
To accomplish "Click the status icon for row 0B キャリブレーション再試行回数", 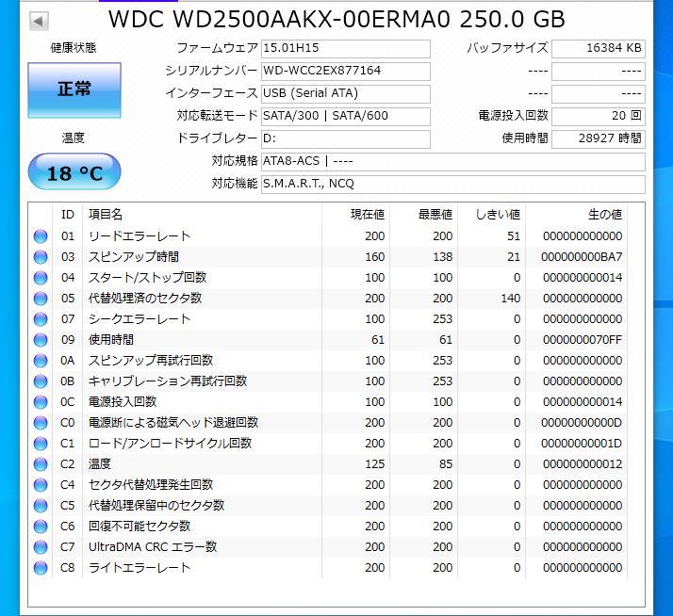I will click(41, 381).
